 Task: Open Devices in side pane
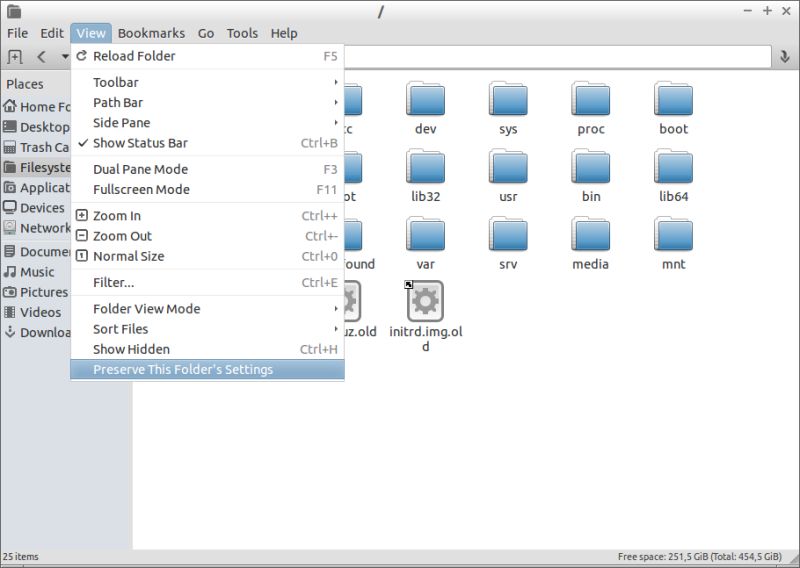point(37,208)
